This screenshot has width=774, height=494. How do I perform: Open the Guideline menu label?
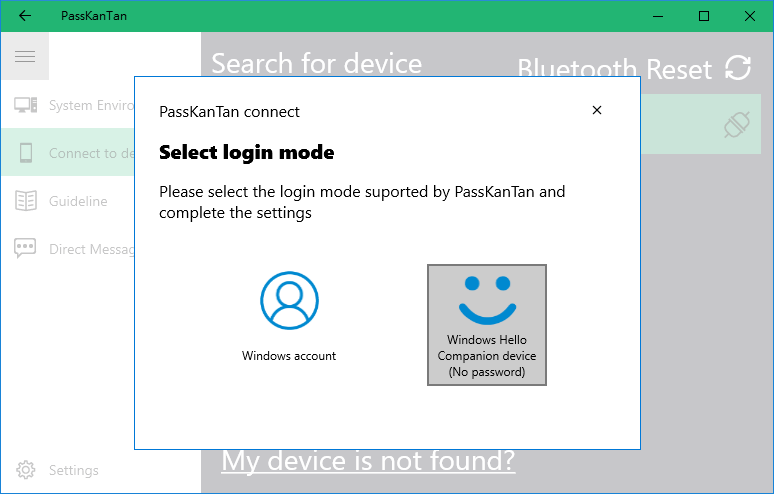click(78, 201)
